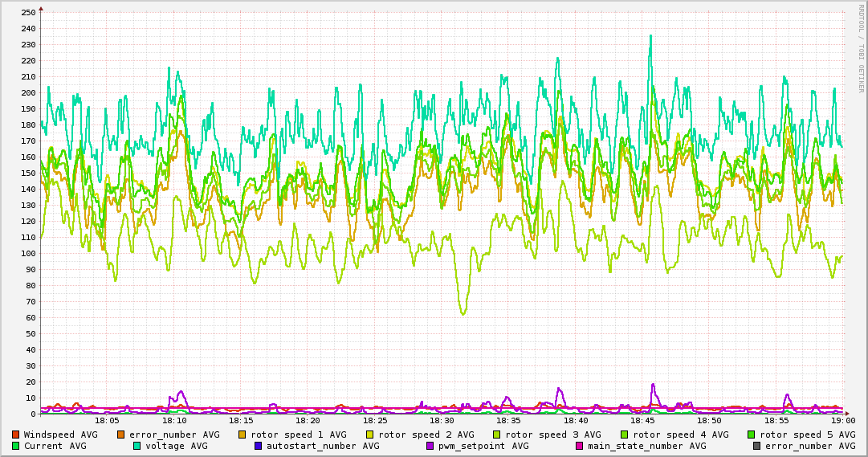This screenshot has height=457, width=868.
Task: Click the teal voltage AVG legend swatch
Action: click(137, 446)
